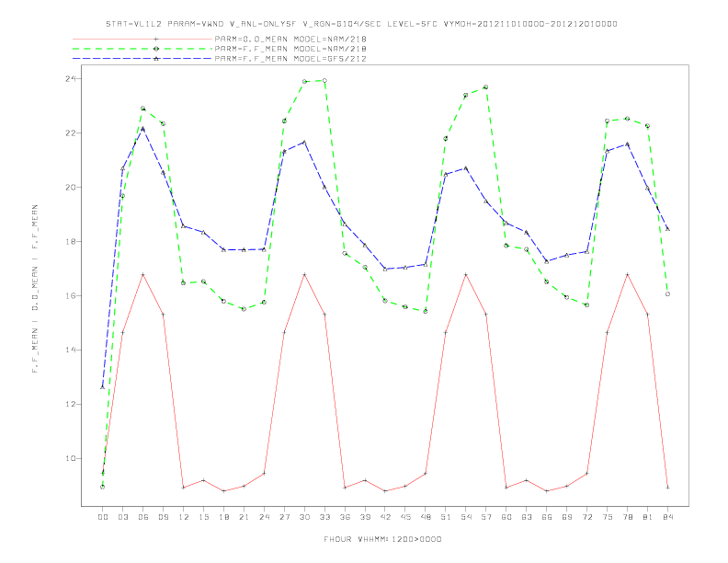Click the x-axis label FHOUR VHHMM:1200>0000
728x563 pixels.
382,539
